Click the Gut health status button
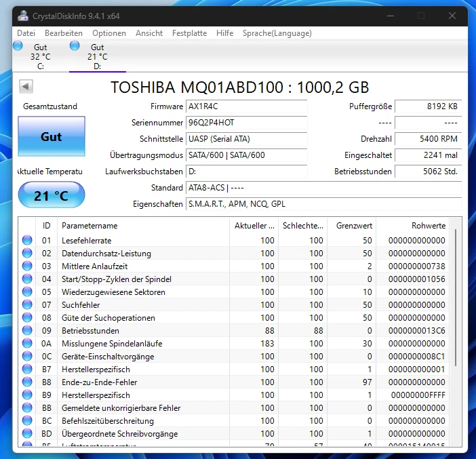This screenshot has width=476, height=459. 52,136
